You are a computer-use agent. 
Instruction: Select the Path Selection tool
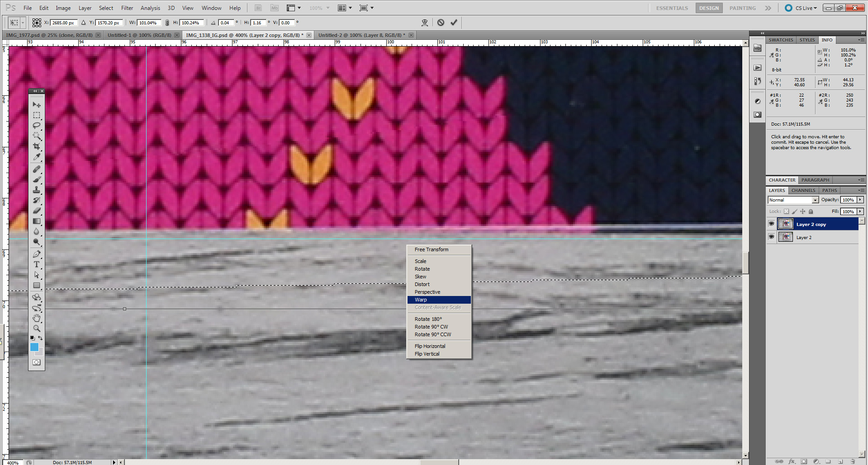click(x=37, y=275)
